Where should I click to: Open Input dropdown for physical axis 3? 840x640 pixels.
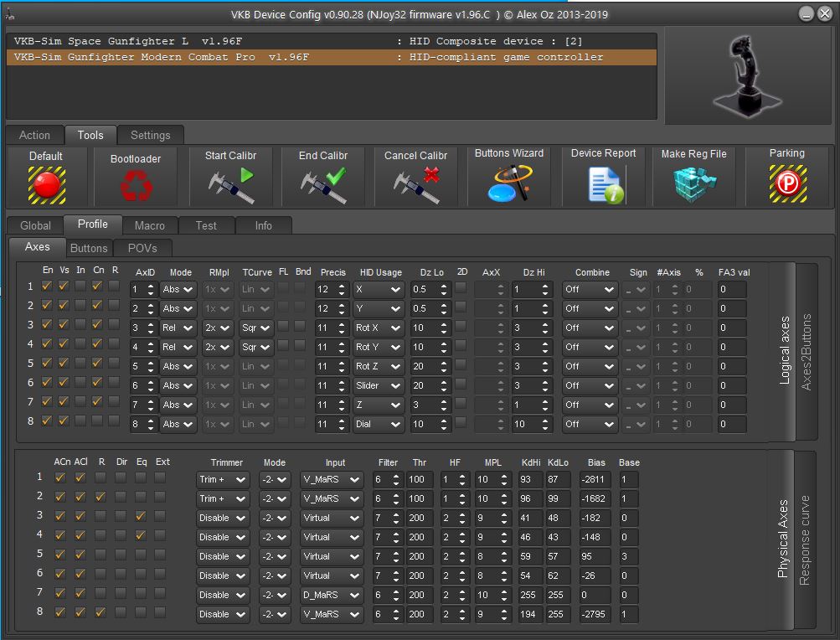[x=332, y=519]
